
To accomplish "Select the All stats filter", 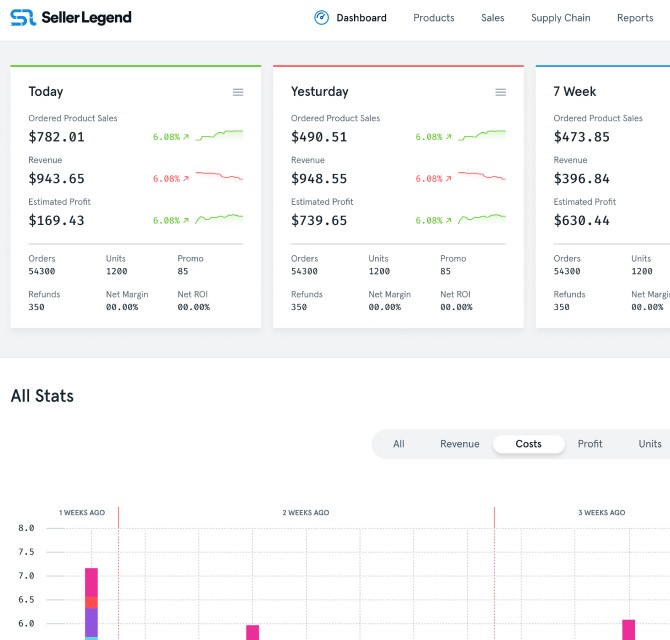I will point(399,444).
